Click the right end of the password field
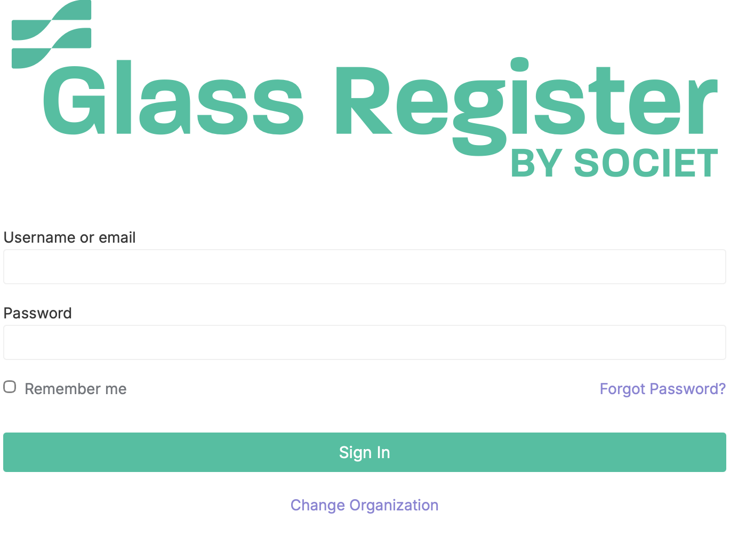Screen dimensions: 738x560 pyautogui.click(x=709, y=343)
